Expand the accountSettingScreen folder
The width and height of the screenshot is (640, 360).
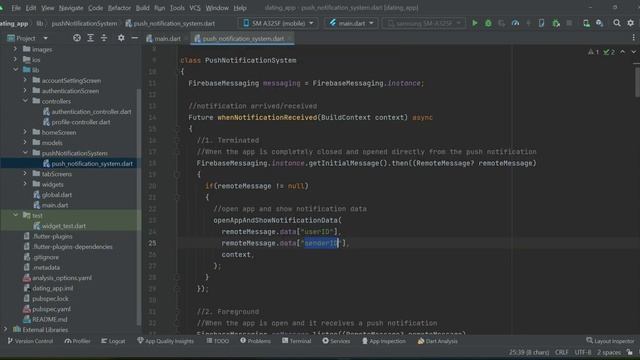tap(25, 80)
